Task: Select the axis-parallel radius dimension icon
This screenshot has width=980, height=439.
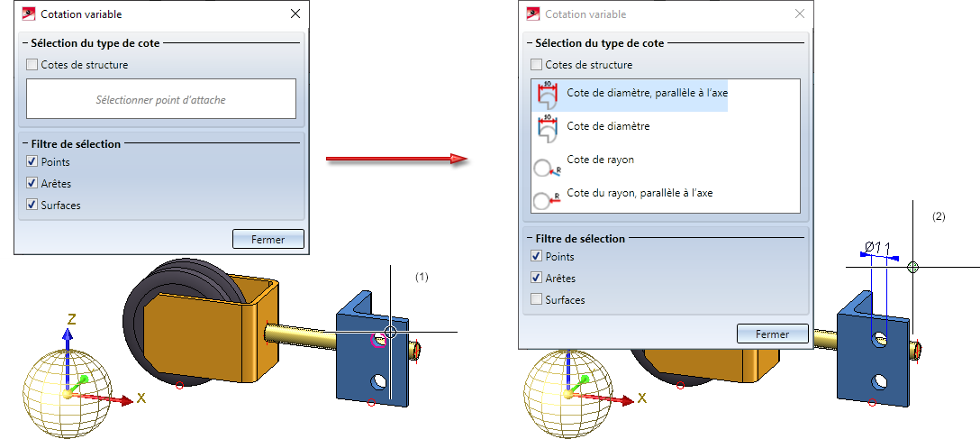Action: (x=545, y=200)
